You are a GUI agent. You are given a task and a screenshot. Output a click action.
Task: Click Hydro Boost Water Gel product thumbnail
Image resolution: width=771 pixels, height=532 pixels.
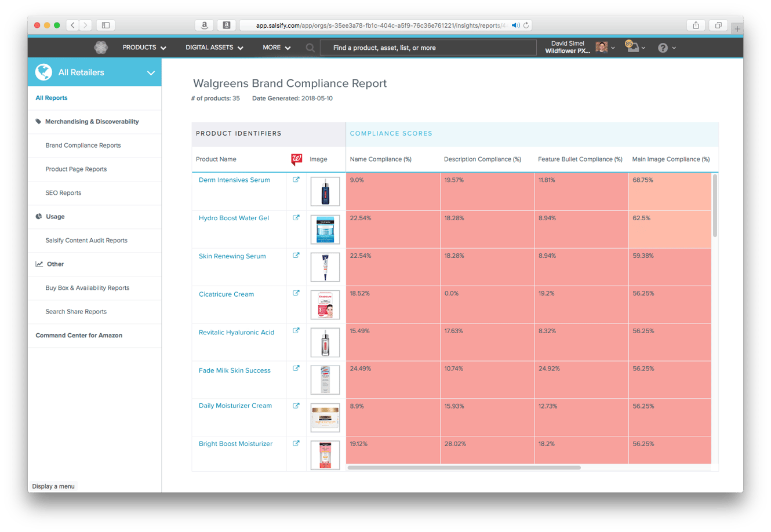pos(325,229)
